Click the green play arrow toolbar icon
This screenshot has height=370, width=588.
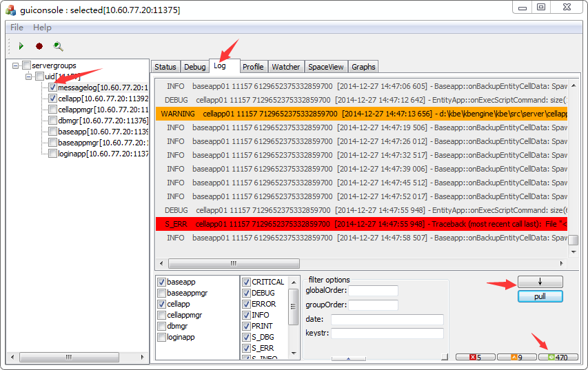(x=21, y=46)
